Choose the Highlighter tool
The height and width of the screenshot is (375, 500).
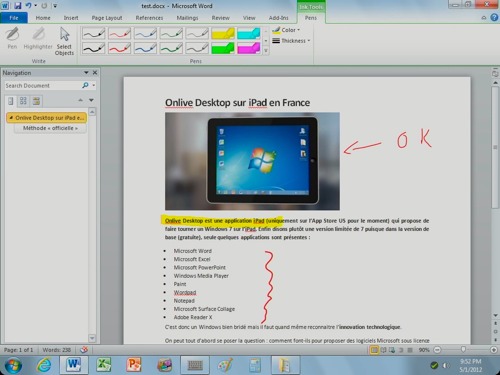tap(38, 39)
